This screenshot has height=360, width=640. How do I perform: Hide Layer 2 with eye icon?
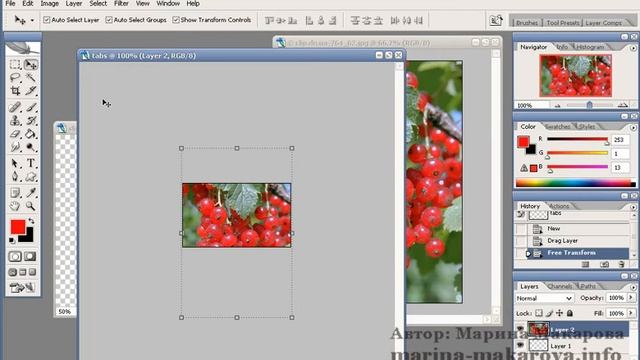click(x=520, y=329)
